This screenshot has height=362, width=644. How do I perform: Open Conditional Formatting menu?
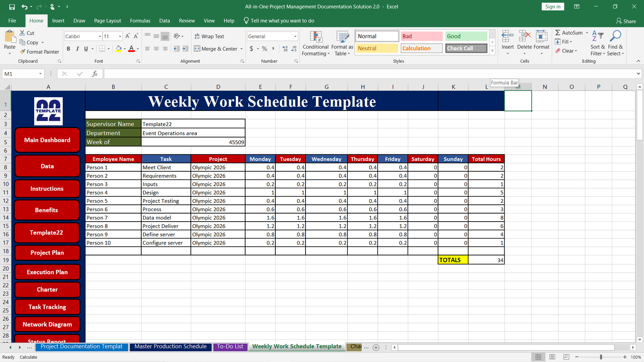coord(316,43)
